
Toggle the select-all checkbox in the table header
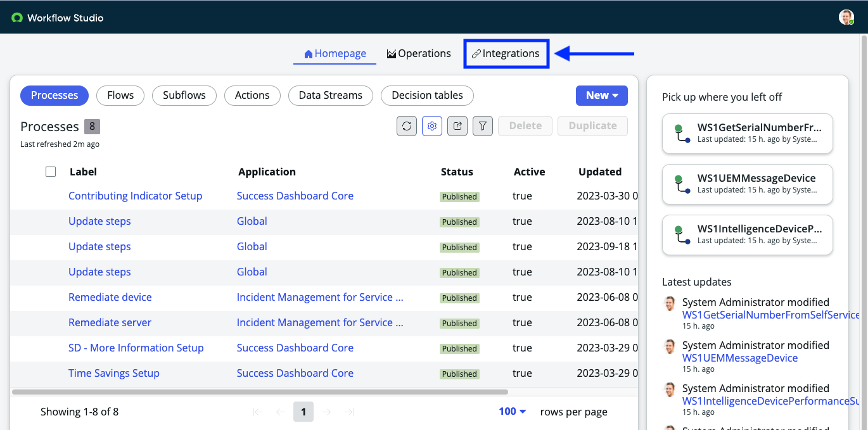click(51, 171)
